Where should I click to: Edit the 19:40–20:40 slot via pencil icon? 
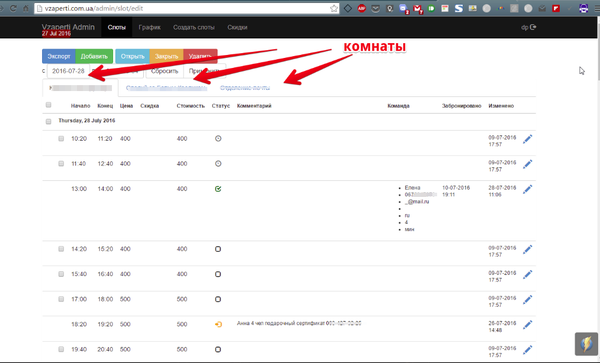528,350
